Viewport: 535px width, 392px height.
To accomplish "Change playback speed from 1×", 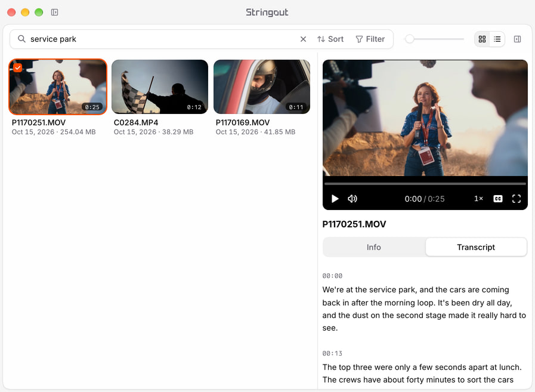I will 478,199.
